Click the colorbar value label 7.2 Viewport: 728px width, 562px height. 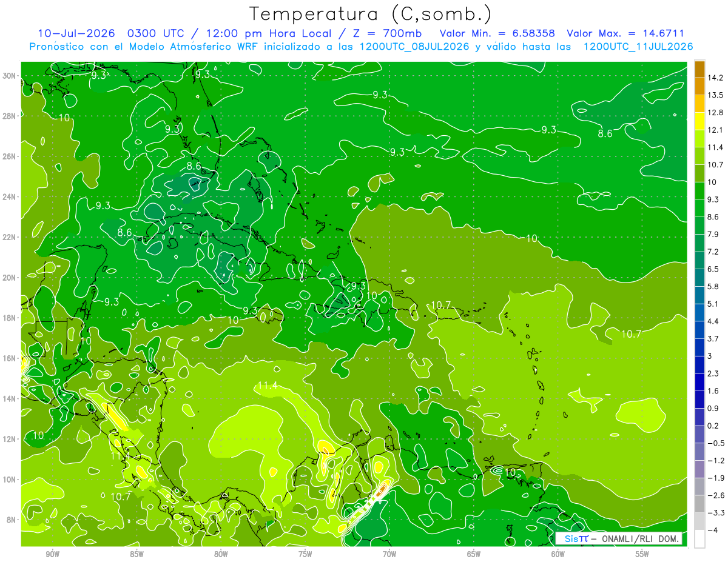tap(712, 252)
